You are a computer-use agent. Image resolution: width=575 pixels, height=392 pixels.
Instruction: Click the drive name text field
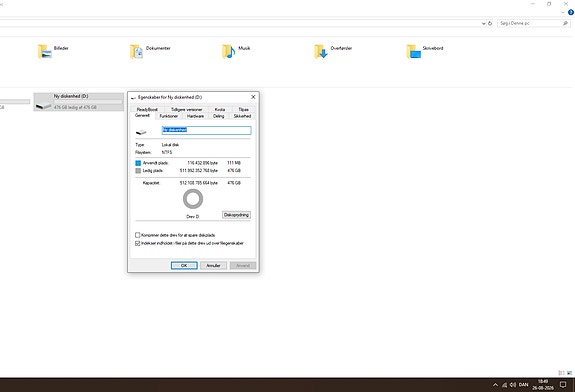coord(206,130)
